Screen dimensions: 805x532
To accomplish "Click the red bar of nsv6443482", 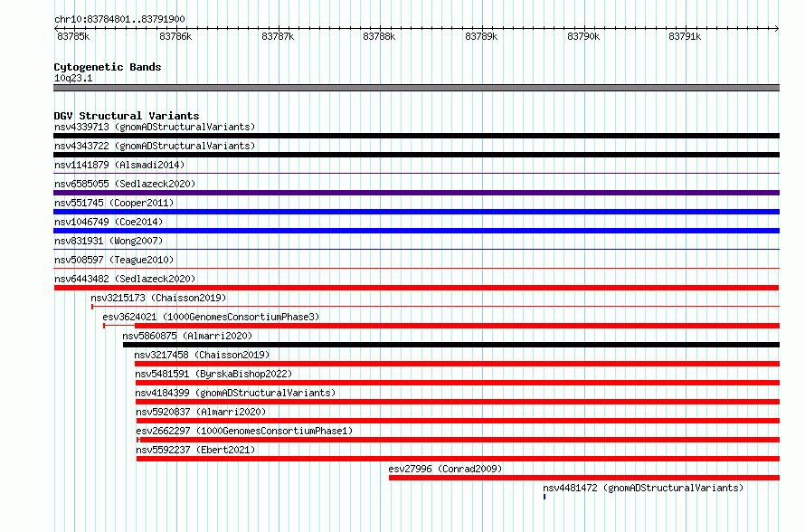I will [x=416, y=288].
